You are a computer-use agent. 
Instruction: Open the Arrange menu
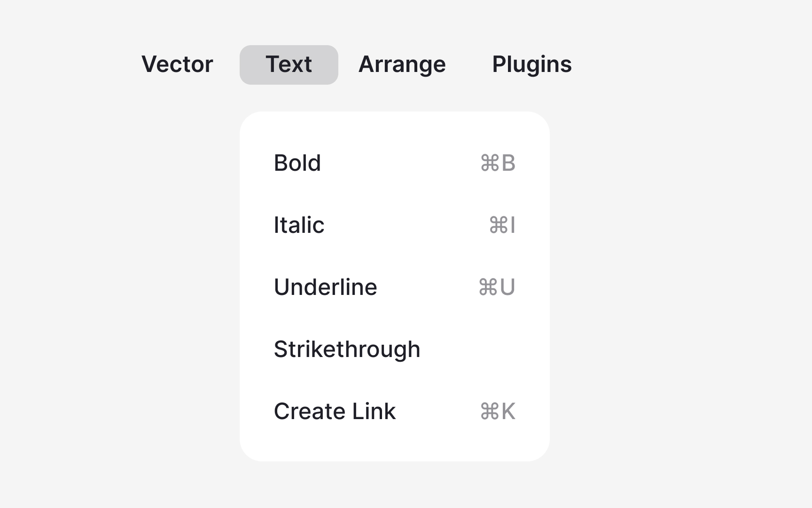pos(402,64)
